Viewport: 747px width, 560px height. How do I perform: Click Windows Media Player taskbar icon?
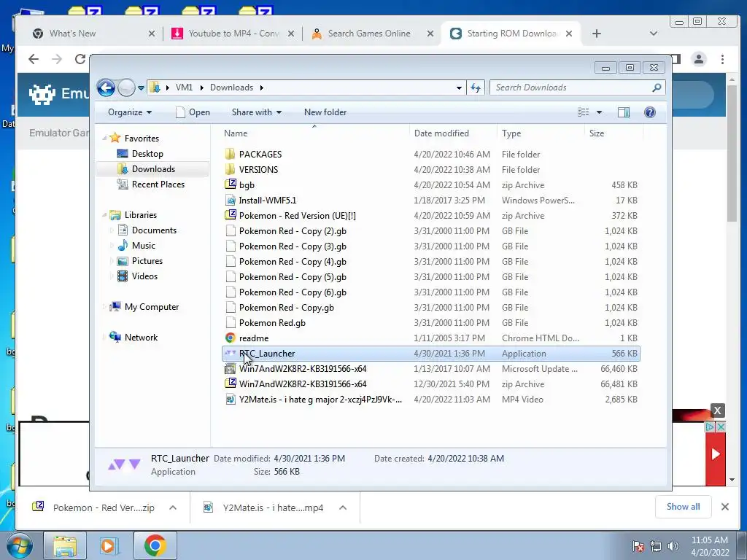(108, 545)
